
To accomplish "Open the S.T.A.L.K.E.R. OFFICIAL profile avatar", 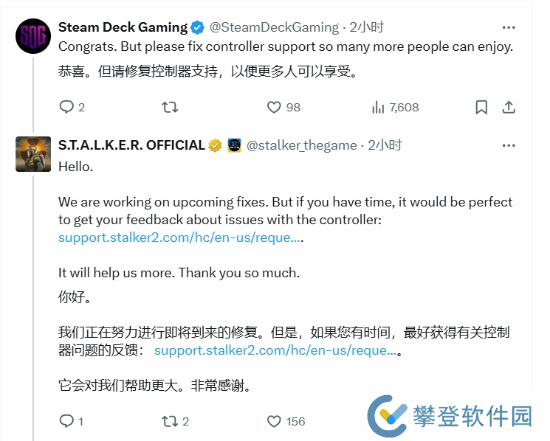I will (x=33, y=154).
